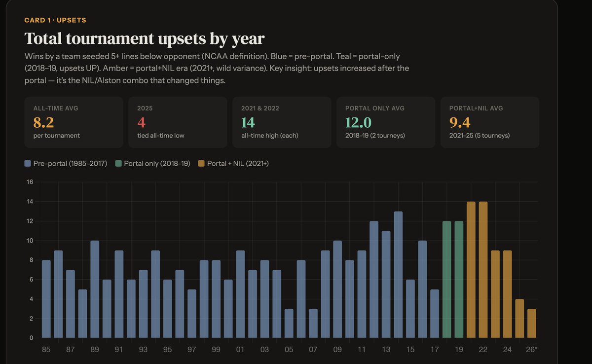592x364 pixels.
Task: Click the 'per tournament' caption
Action: point(56,135)
